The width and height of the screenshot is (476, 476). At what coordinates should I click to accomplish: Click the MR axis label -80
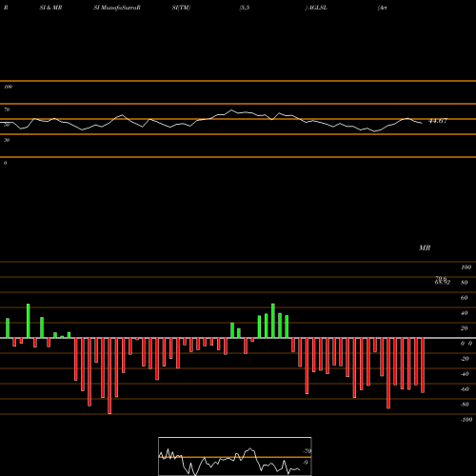point(465,405)
